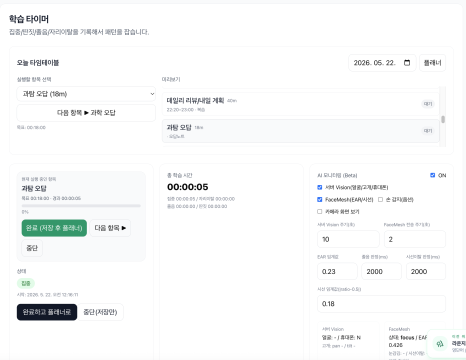
Task: Click the running item progress bar
Action: pos(81,206)
